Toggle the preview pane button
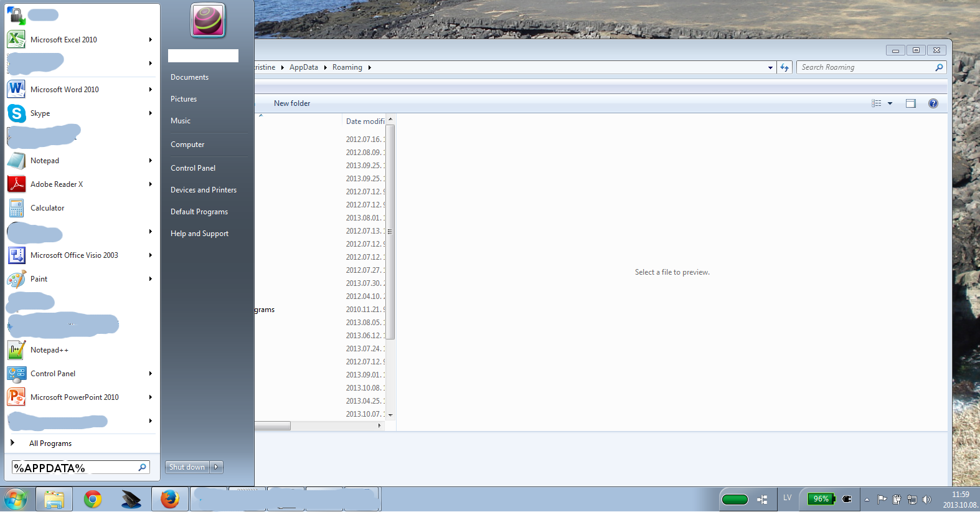This screenshot has height=512, width=980. click(x=910, y=103)
